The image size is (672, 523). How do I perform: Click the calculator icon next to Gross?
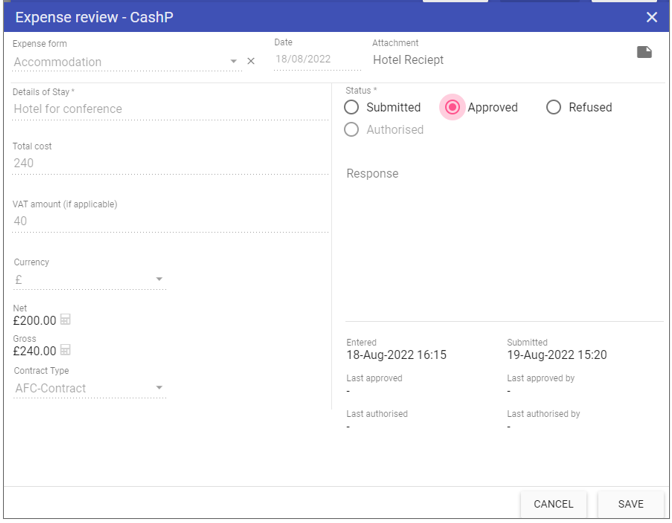[66, 351]
